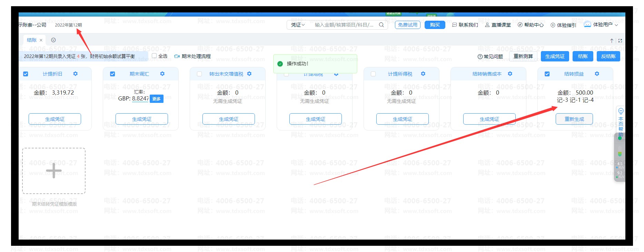Close the 结账 tab
The height and width of the screenshot is (252, 644).
click(41, 40)
